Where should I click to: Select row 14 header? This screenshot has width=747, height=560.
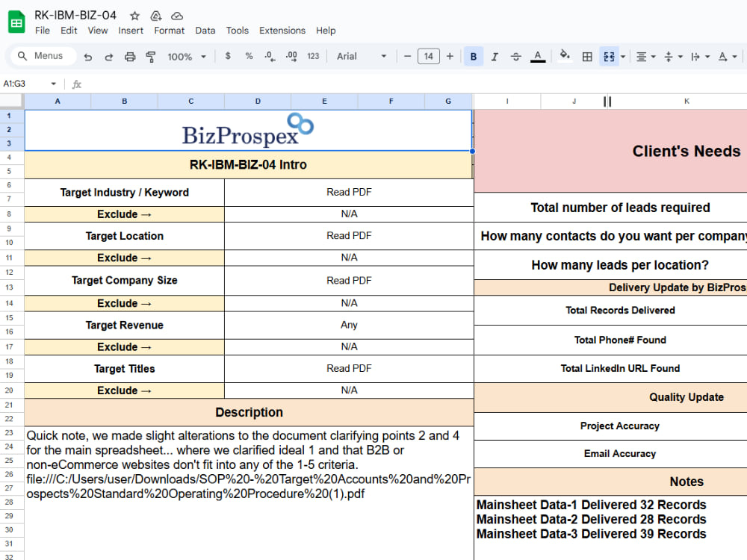pyautogui.click(x=9, y=303)
